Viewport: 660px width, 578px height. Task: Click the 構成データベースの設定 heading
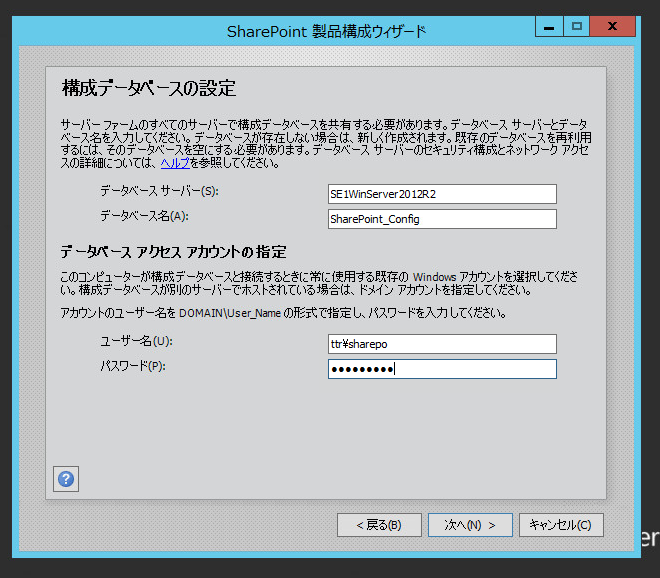tap(149, 88)
